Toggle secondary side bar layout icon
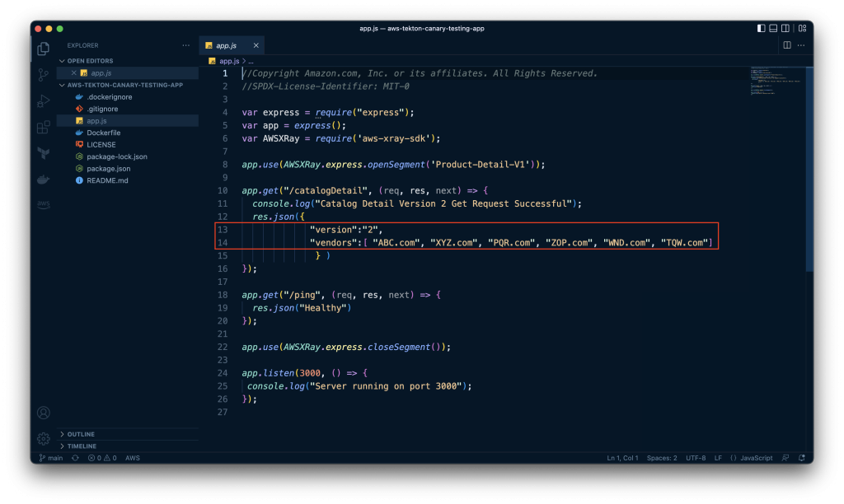 (x=785, y=28)
